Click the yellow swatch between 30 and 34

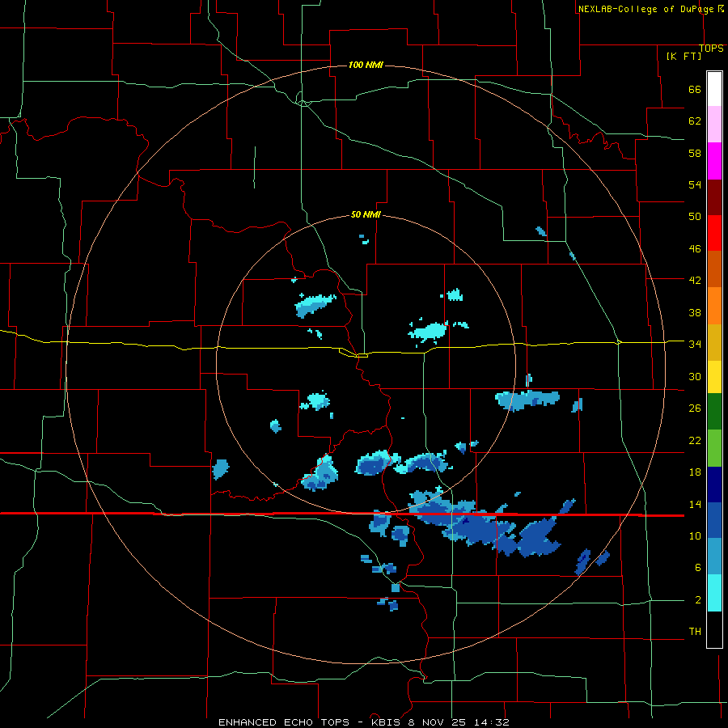click(714, 377)
